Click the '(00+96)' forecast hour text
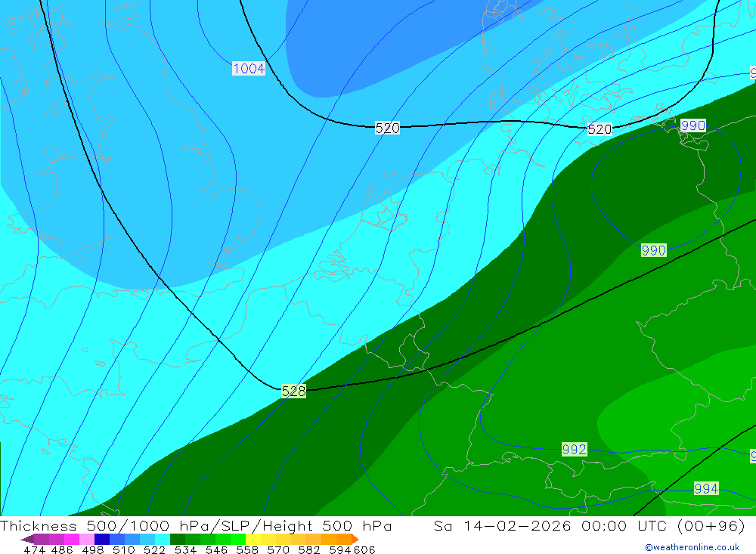 pos(711,525)
